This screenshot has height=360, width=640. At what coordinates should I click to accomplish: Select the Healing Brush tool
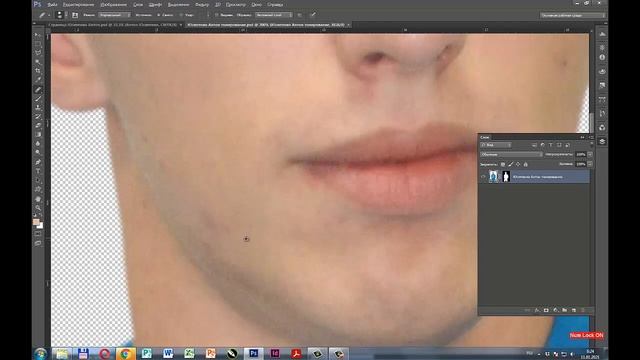38,89
